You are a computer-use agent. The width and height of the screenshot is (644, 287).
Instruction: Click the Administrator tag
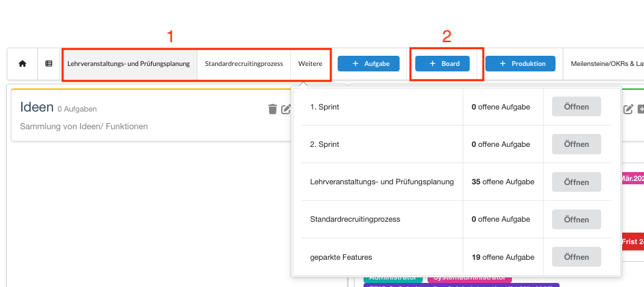click(393, 278)
